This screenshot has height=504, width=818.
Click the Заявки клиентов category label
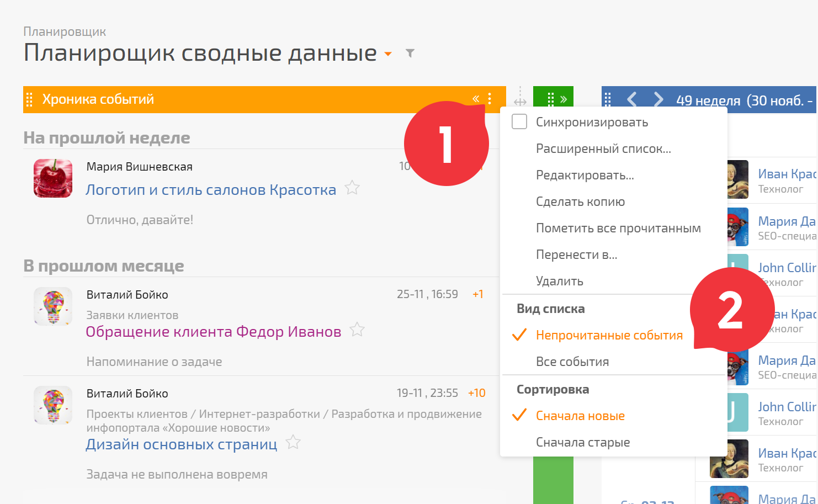pyautogui.click(x=132, y=315)
